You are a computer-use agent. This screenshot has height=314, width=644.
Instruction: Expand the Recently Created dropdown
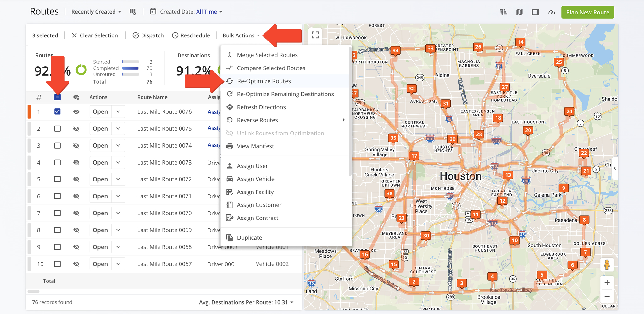tap(96, 12)
